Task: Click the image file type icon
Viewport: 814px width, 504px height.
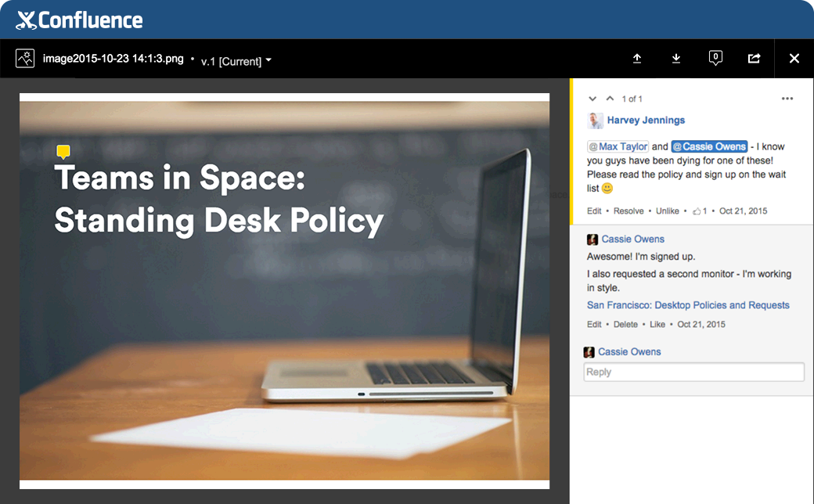Action: pos(24,59)
